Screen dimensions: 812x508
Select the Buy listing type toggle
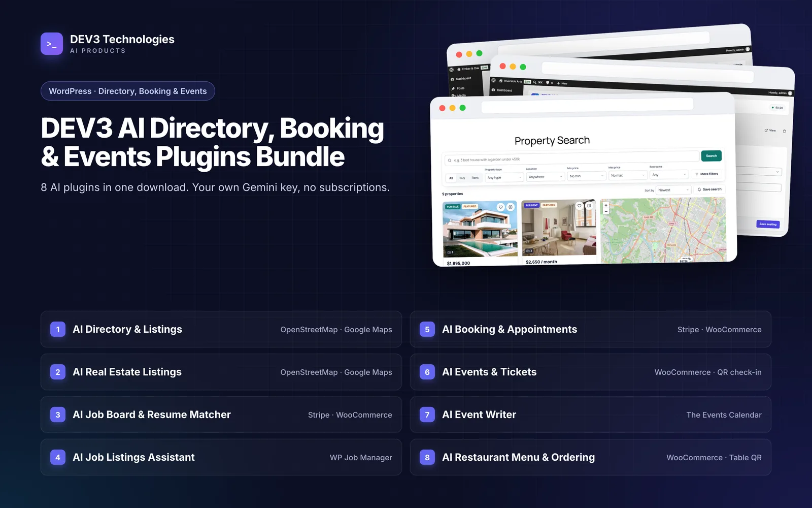(x=462, y=178)
